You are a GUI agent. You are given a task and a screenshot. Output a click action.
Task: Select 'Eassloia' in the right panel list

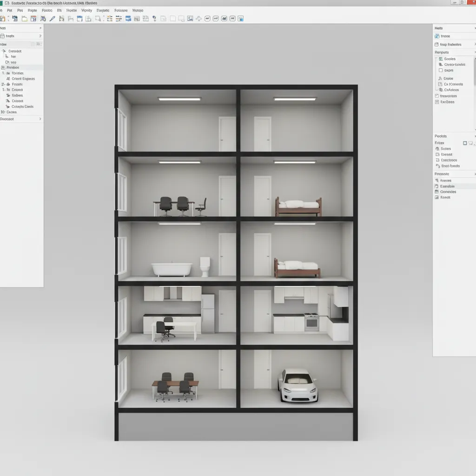tap(447, 186)
